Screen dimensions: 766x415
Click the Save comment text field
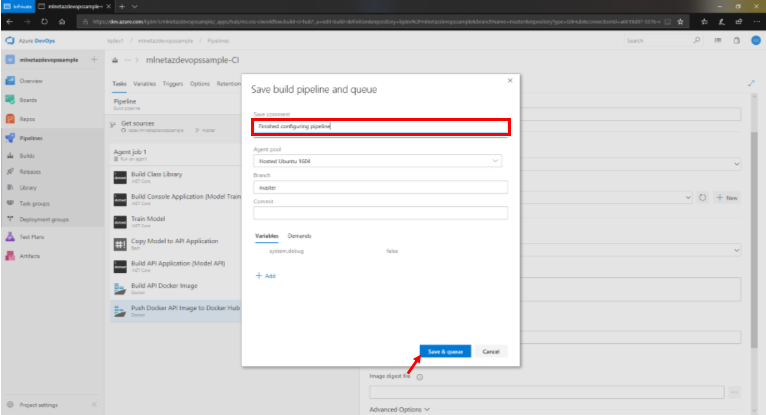tap(381, 127)
